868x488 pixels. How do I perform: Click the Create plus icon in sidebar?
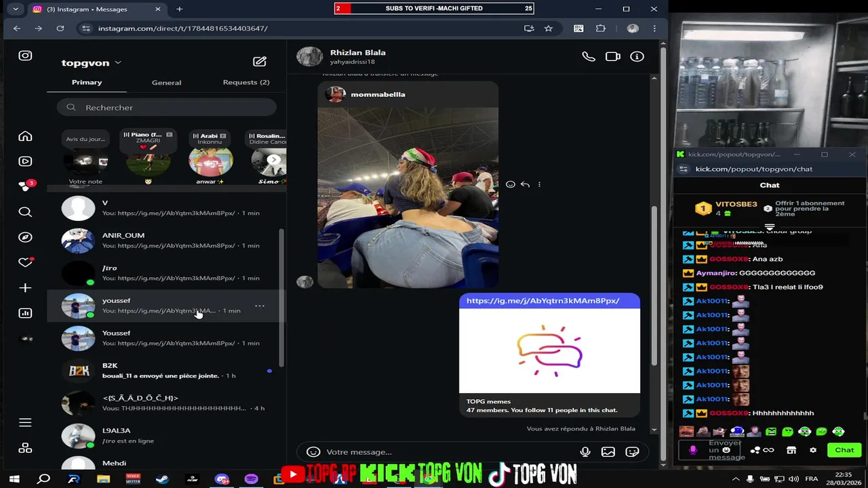pos(25,288)
